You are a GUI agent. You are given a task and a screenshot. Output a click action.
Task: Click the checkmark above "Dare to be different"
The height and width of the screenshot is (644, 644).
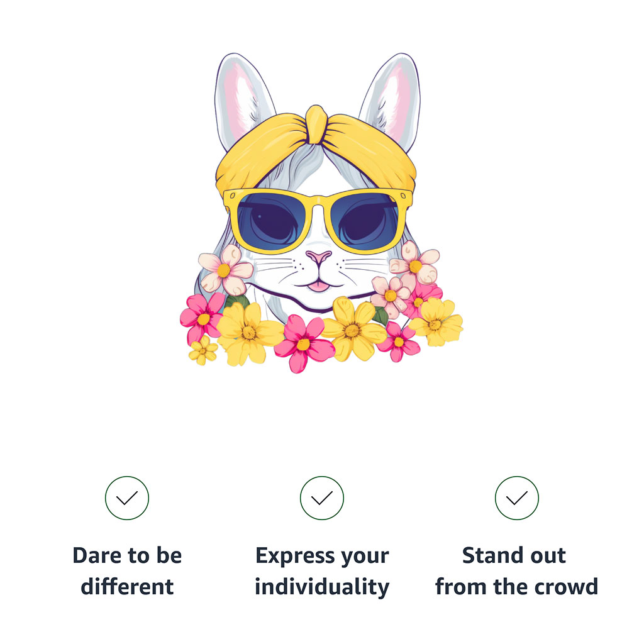pos(127,498)
